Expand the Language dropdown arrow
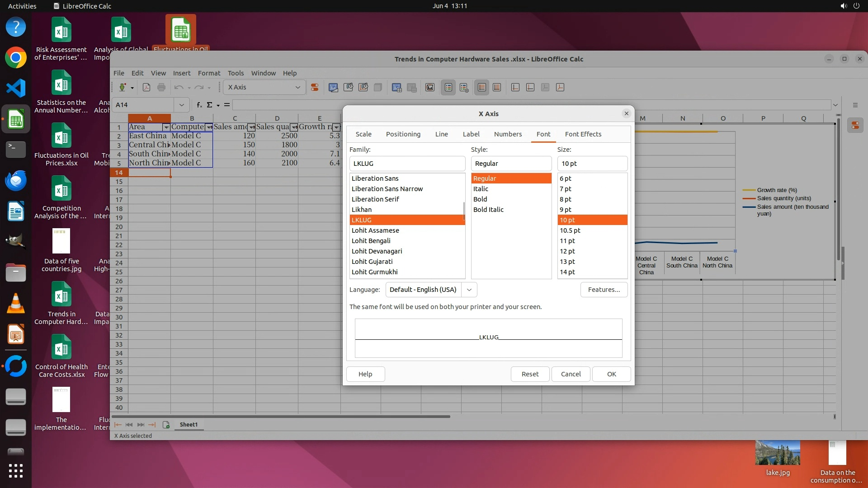This screenshot has width=868, height=488. (469, 290)
